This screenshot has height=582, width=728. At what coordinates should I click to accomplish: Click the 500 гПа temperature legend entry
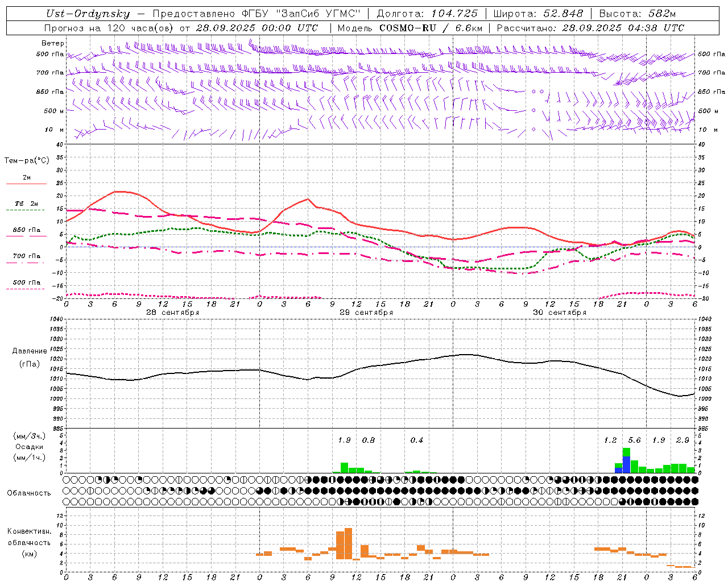coord(26,285)
